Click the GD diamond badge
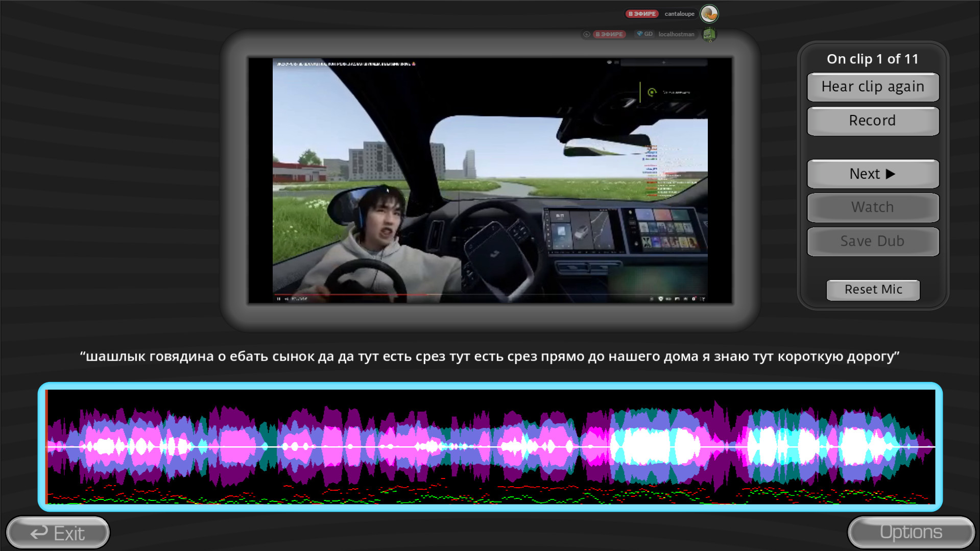The height and width of the screenshot is (551, 980). pyautogui.click(x=644, y=34)
